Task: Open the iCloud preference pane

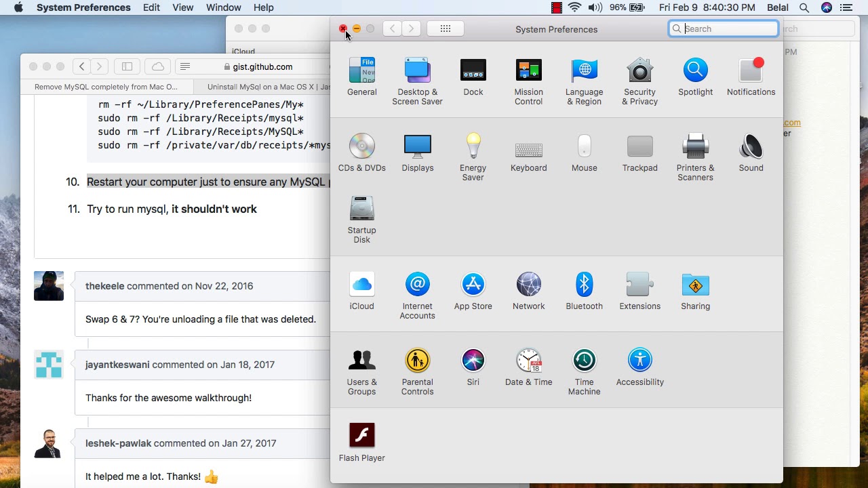Action: tap(361, 291)
